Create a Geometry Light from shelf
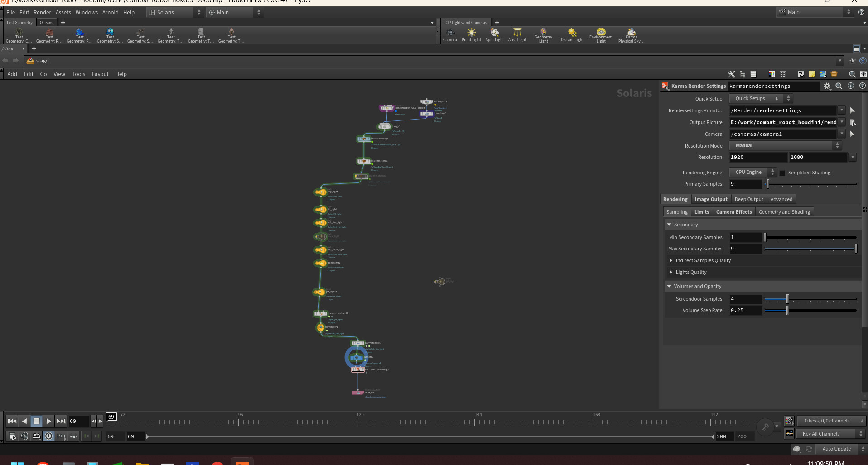This screenshot has height=465, width=868. 543,35
